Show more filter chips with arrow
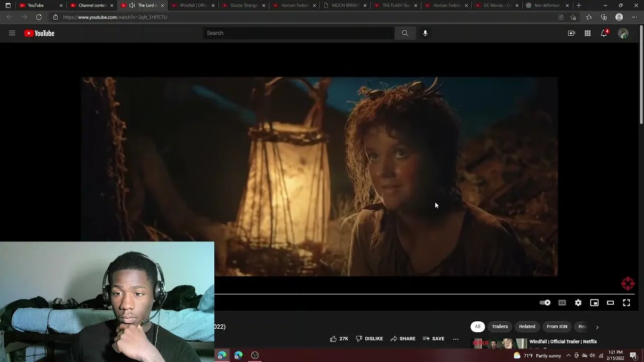 click(x=597, y=327)
